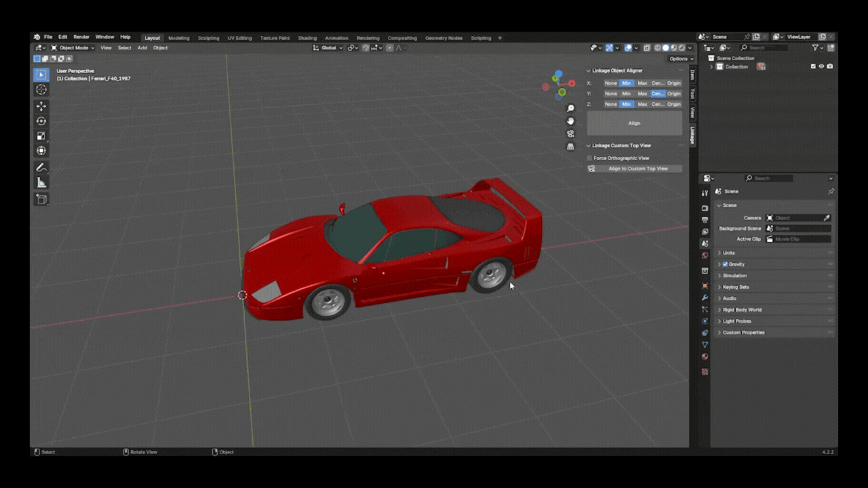Toggle the Collection exclude-from-view-layer checkbox
868x488 pixels.
[813, 66]
